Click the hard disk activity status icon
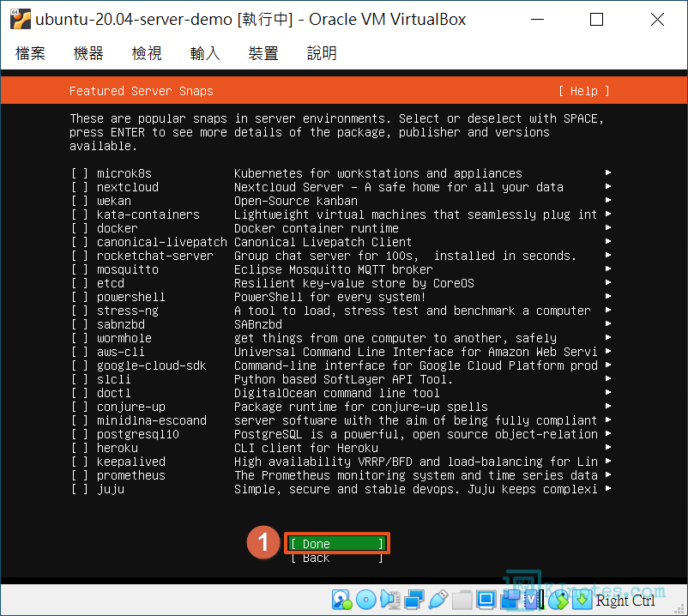The height and width of the screenshot is (616, 688). click(341, 600)
